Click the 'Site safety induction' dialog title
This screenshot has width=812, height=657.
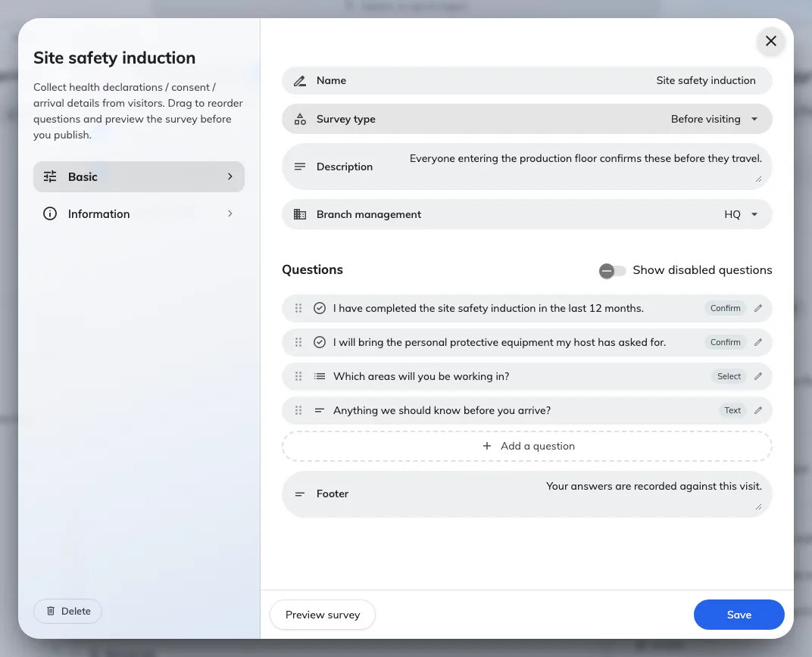pos(114,58)
